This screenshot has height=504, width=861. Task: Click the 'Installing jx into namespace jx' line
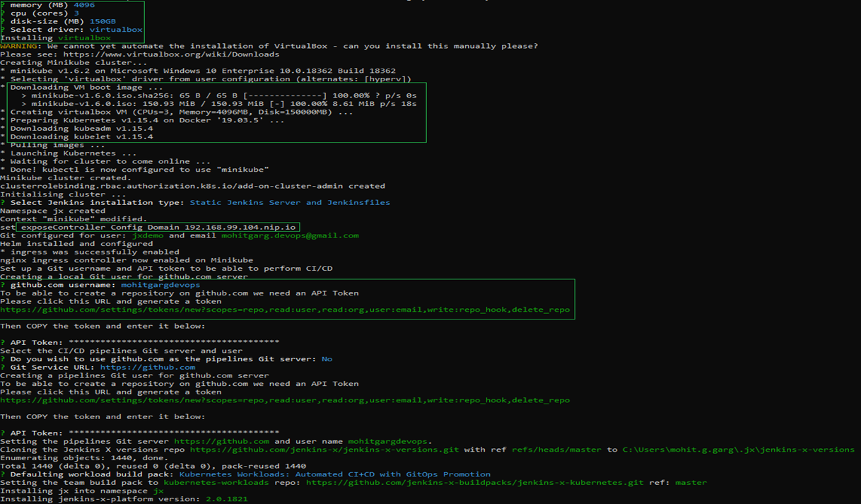pos(81,491)
